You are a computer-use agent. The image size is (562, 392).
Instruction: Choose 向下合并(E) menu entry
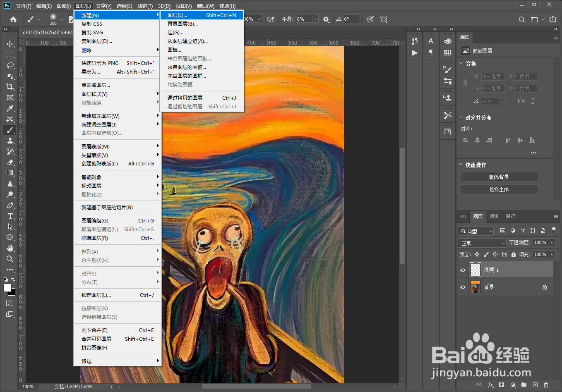[x=117, y=330]
